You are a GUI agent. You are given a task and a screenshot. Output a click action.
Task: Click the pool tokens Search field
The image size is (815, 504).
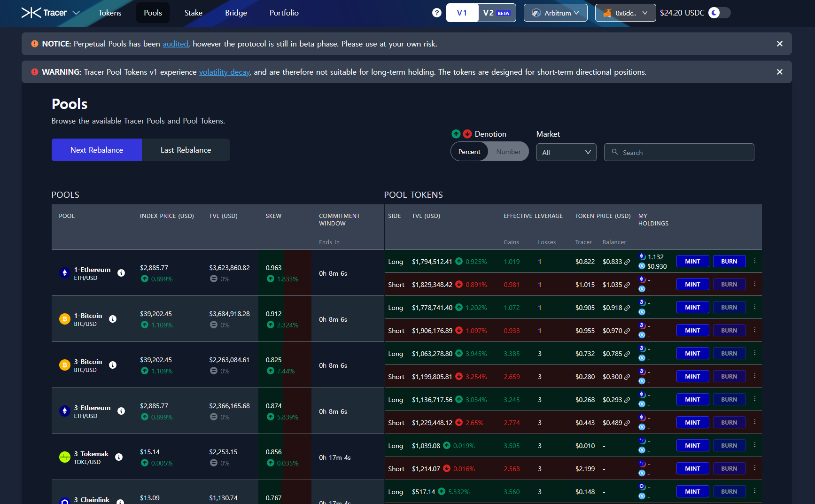coord(679,152)
